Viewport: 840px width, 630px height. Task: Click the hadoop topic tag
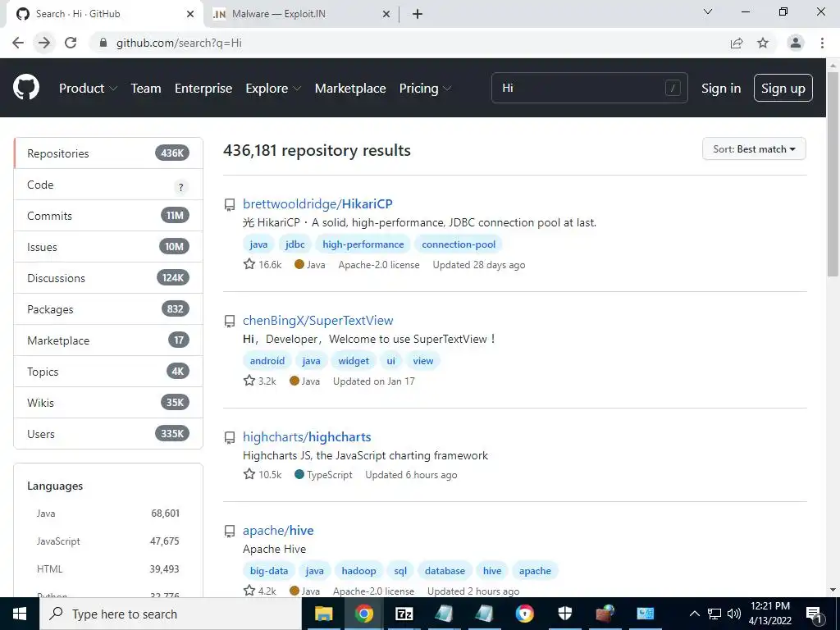pyautogui.click(x=359, y=571)
